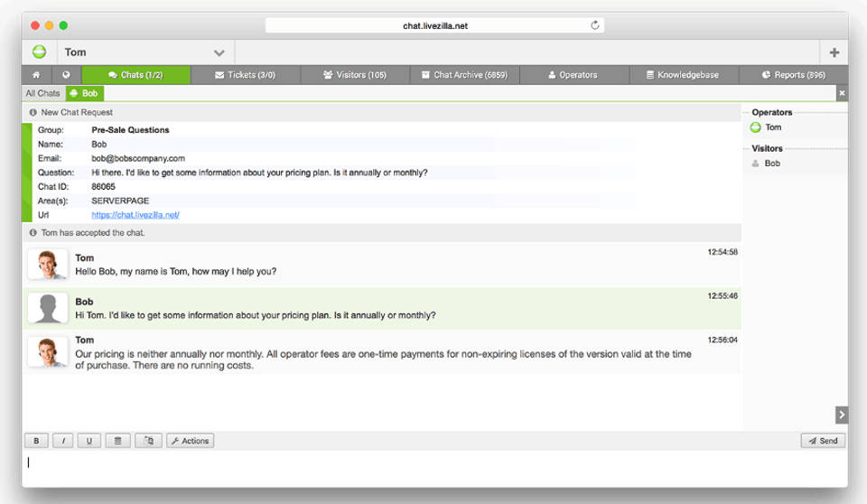867x504 pixels.
Task: Switch to the Tickets (3/0) tab
Action: pyautogui.click(x=245, y=75)
